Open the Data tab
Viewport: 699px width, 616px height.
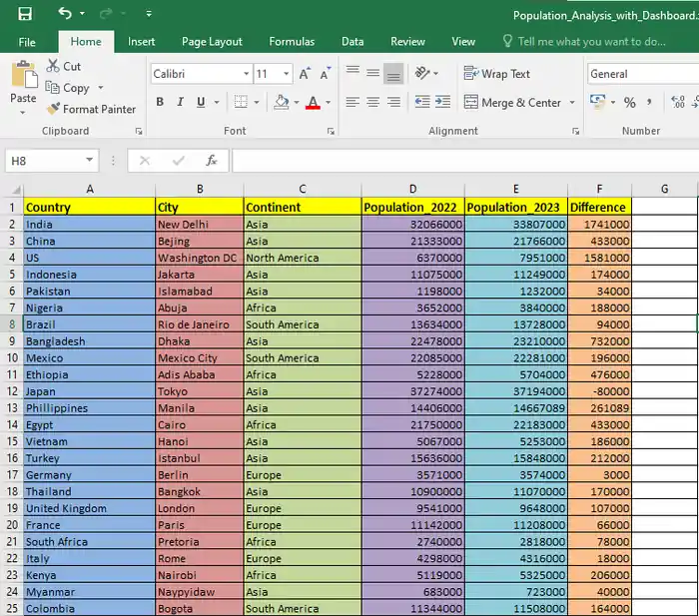click(352, 42)
